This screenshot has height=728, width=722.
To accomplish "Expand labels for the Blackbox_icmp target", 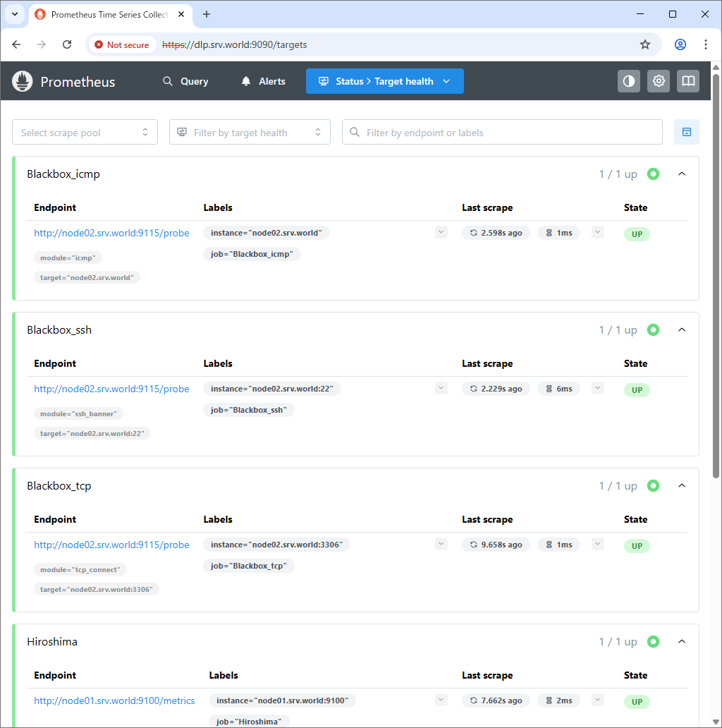I will pos(441,232).
